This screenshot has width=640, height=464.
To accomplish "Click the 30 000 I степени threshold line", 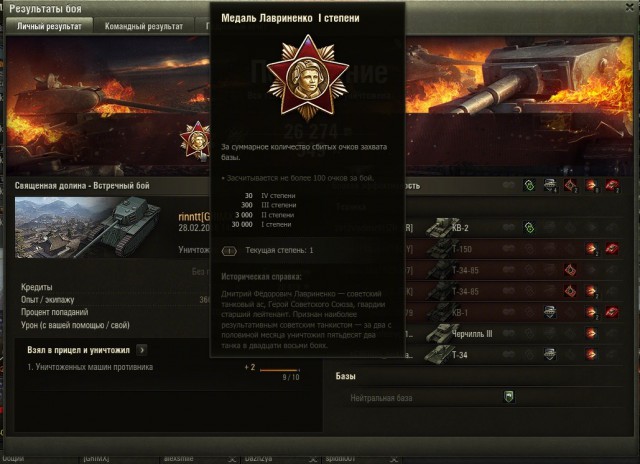I will 262,224.
